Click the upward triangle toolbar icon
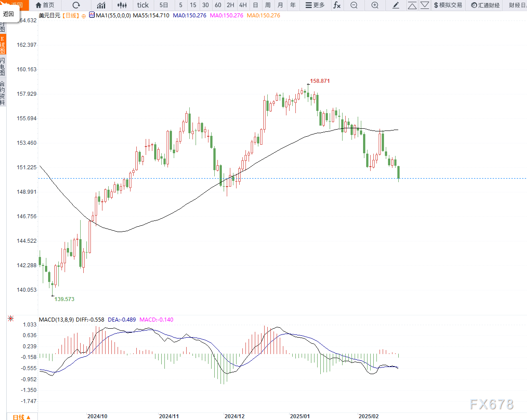527x420 pixels. 412,5
